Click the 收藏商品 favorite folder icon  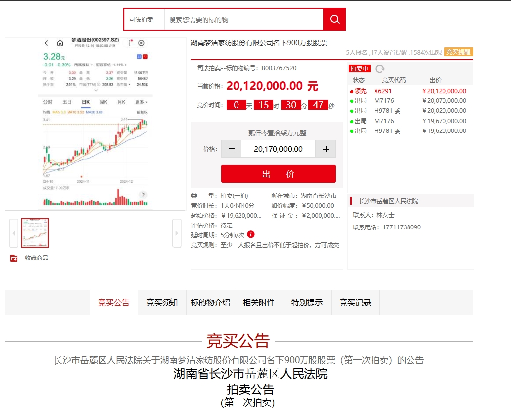click(x=14, y=258)
